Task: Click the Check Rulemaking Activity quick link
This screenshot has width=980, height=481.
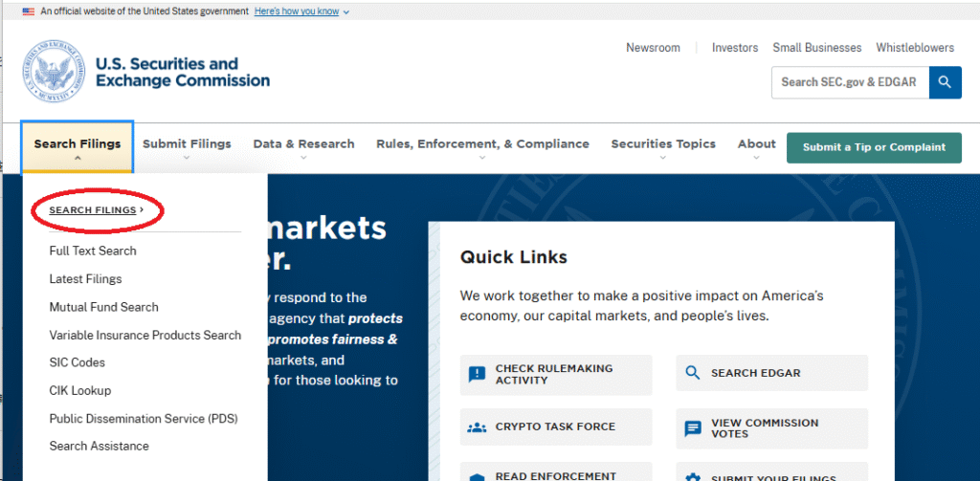Action: click(x=556, y=375)
